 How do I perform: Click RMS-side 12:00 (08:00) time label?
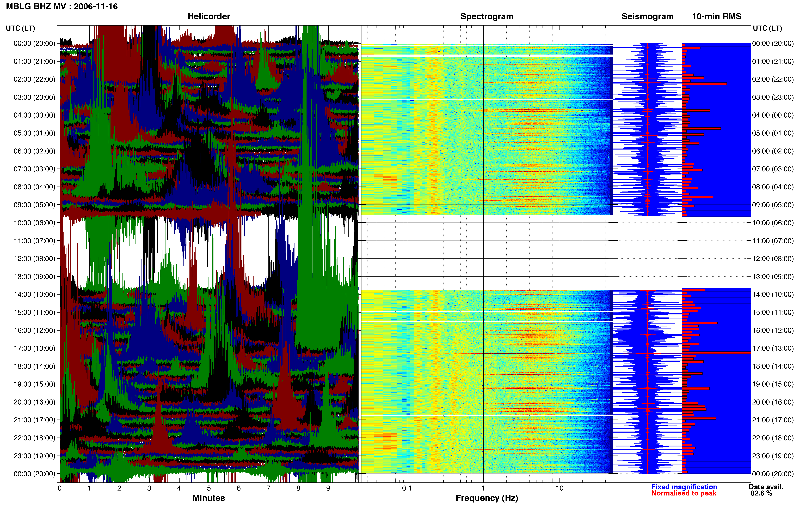pos(773,259)
